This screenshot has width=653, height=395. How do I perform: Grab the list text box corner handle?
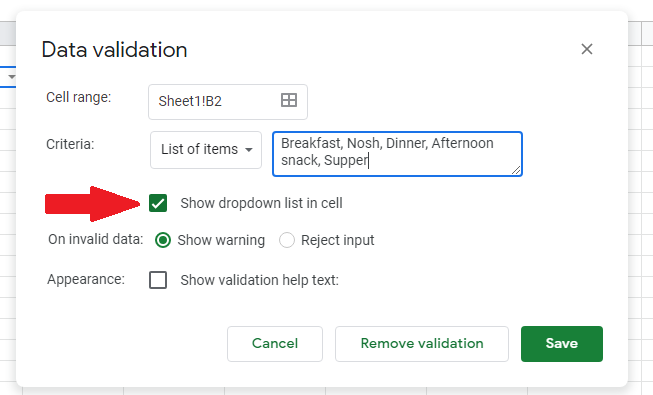point(516,170)
